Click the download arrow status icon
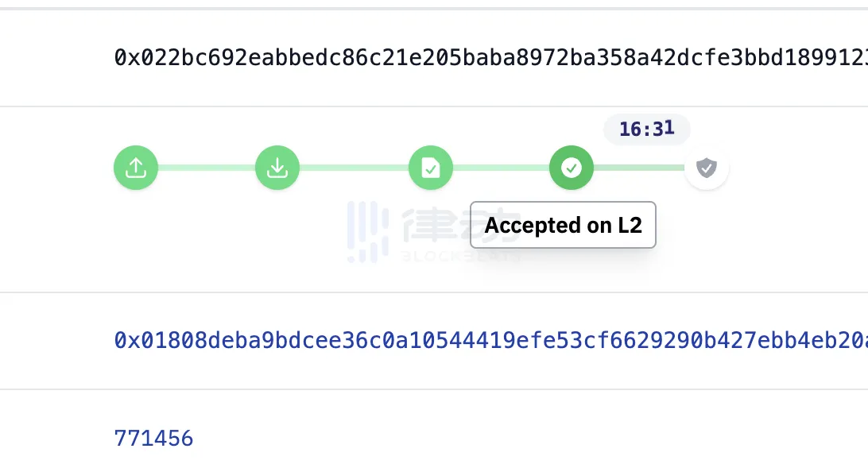The width and height of the screenshot is (868, 464). tap(277, 168)
